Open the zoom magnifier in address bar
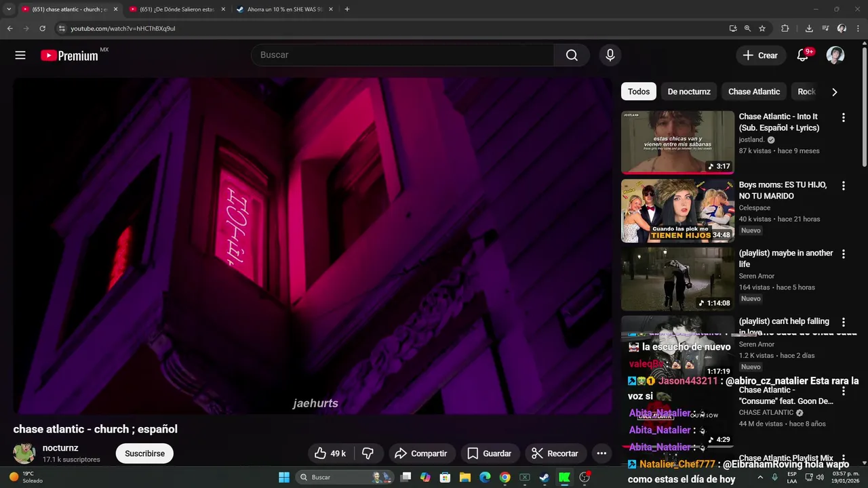Screen dimensions: 868x488 tap(747, 28)
